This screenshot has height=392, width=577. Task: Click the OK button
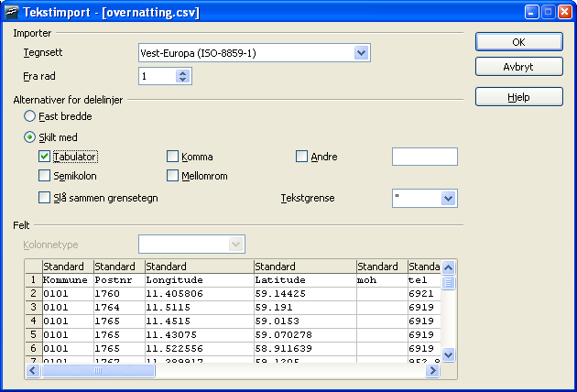517,42
